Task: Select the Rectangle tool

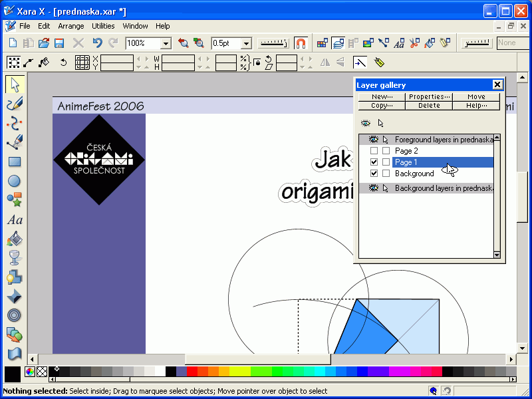Action: (x=15, y=162)
